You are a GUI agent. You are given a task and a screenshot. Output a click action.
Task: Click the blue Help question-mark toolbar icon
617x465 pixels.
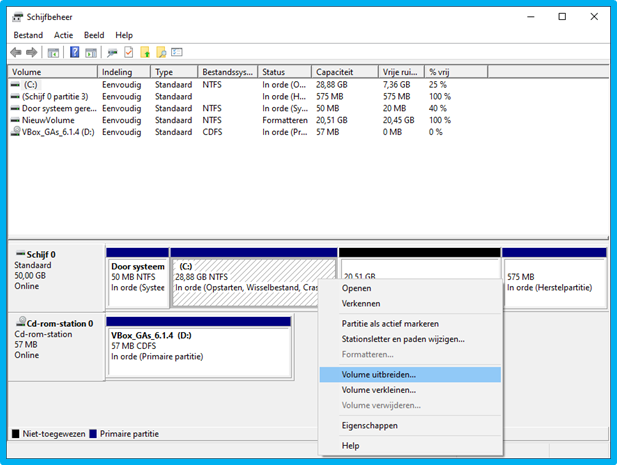[x=74, y=52]
